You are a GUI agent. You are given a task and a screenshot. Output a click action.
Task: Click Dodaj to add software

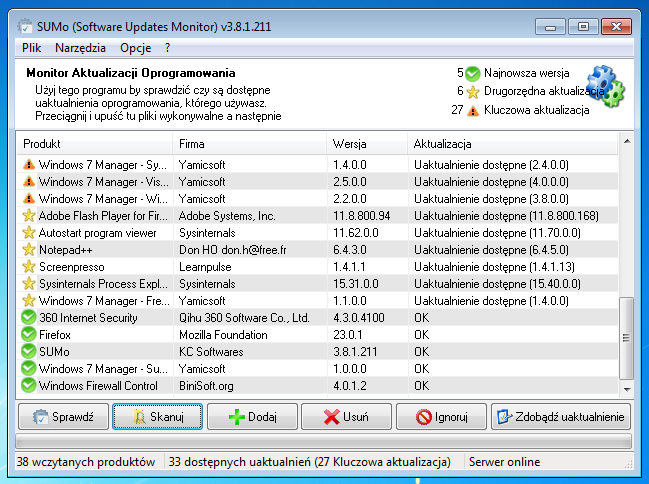pos(252,417)
